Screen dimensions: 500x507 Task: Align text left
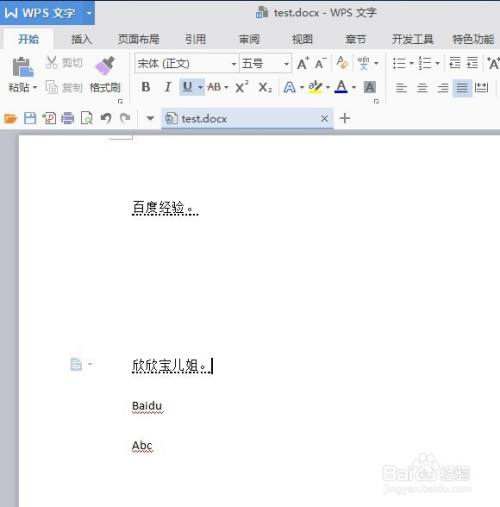click(x=401, y=88)
